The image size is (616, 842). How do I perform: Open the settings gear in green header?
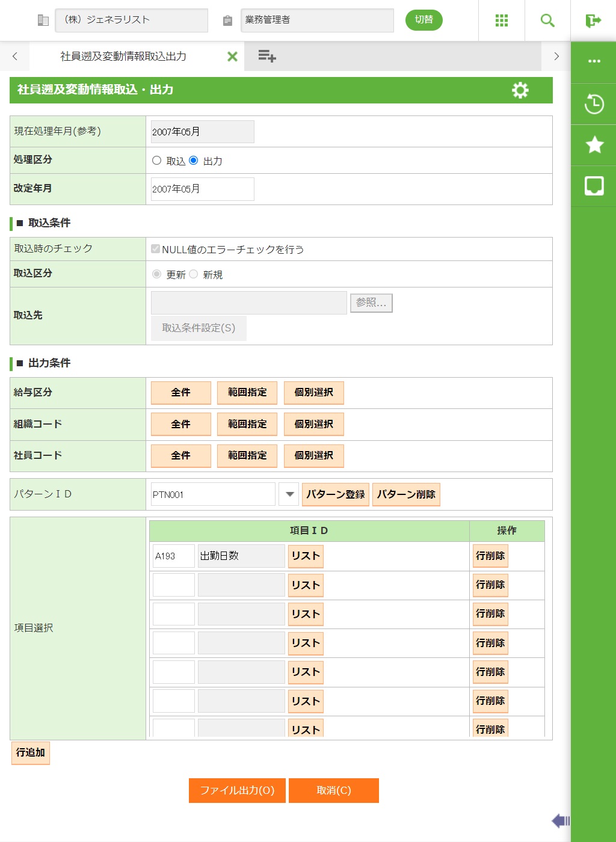coord(520,90)
